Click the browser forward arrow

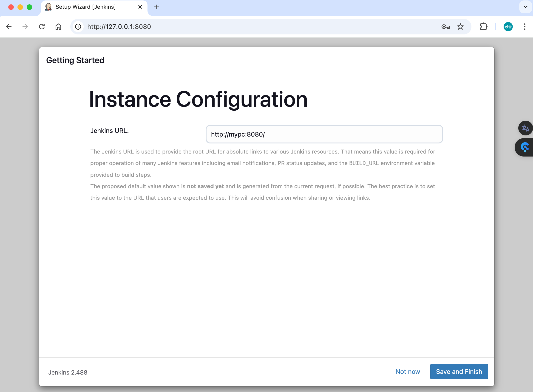25,27
